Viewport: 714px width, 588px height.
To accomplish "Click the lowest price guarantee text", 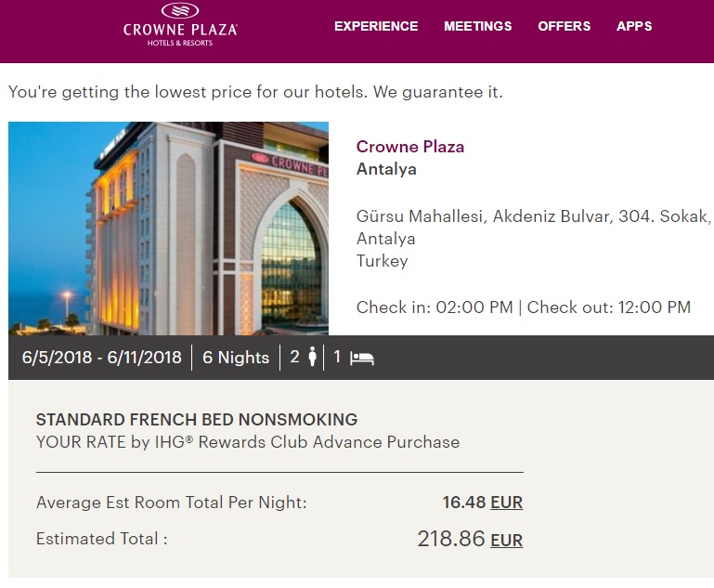I will [255, 92].
